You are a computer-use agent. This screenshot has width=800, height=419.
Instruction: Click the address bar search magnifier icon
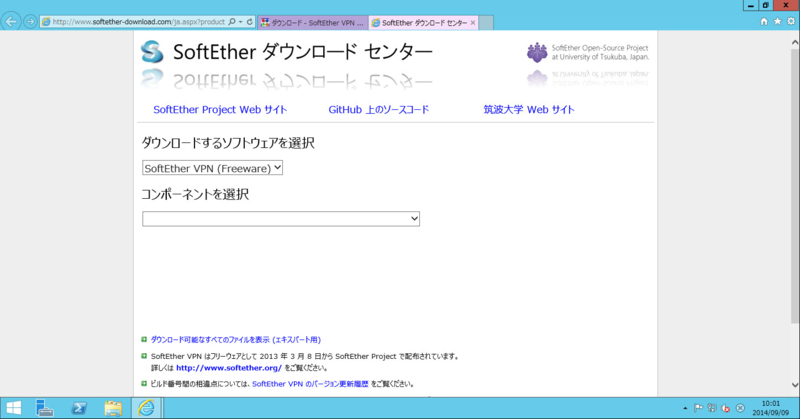[232, 22]
